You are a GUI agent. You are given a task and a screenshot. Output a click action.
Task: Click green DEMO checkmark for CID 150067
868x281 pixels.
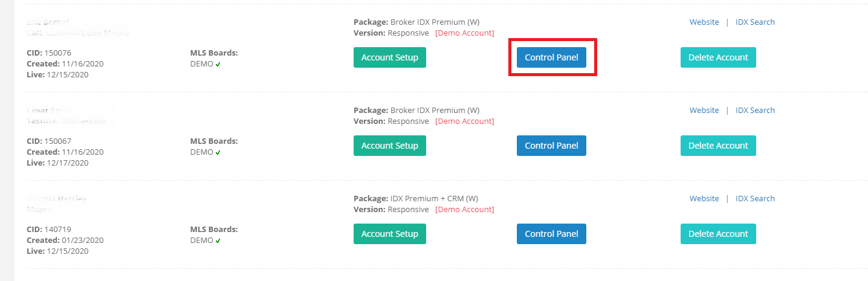coord(218,153)
